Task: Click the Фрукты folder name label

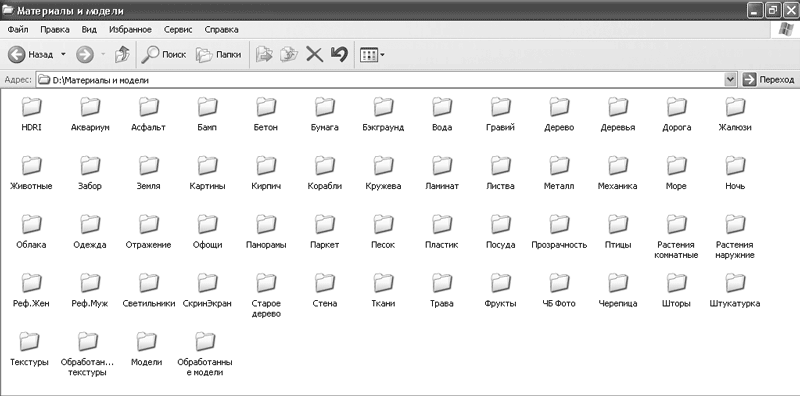Action: click(501, 304)
